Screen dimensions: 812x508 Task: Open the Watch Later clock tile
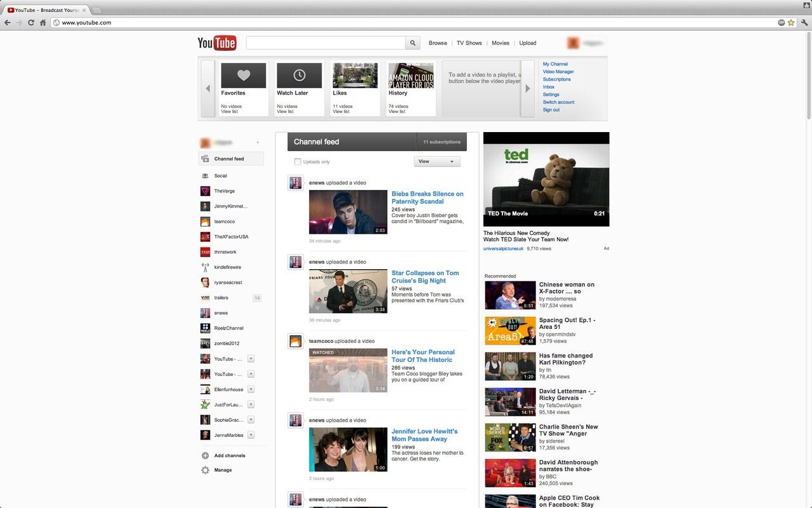(299, 76)
